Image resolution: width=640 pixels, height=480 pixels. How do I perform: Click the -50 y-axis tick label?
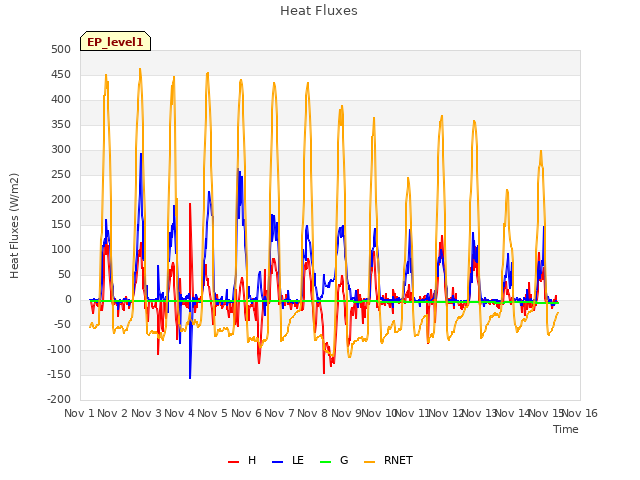point(61,325)
